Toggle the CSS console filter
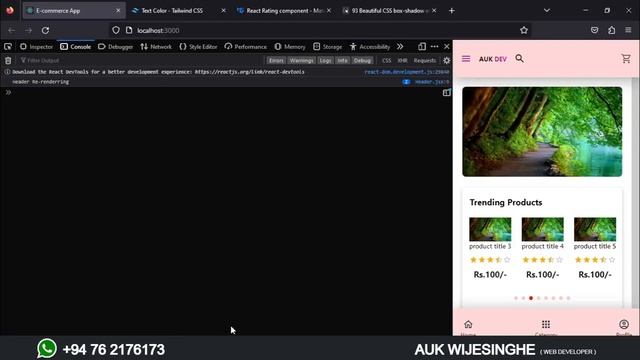Screen dimensions: 640x360 pyautogui.click(x=387, y=60)
